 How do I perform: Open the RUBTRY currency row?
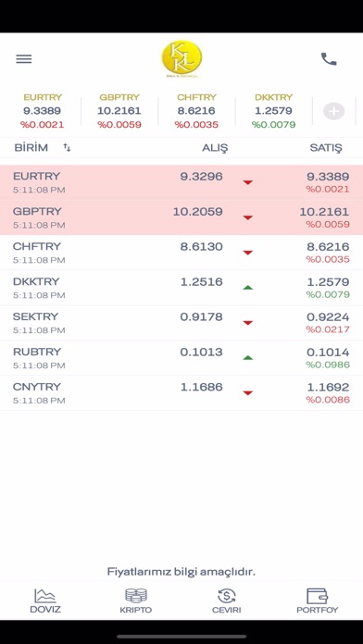pos(181,358)
